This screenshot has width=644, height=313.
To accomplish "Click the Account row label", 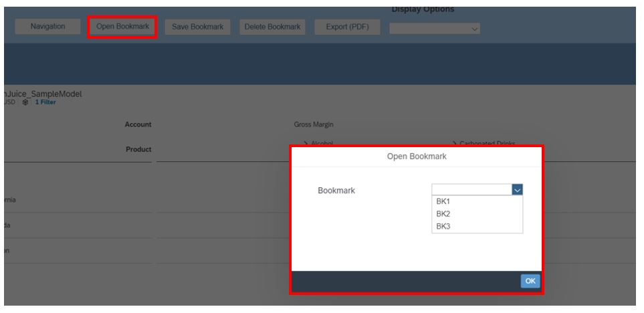I will (x=138, y=124).
